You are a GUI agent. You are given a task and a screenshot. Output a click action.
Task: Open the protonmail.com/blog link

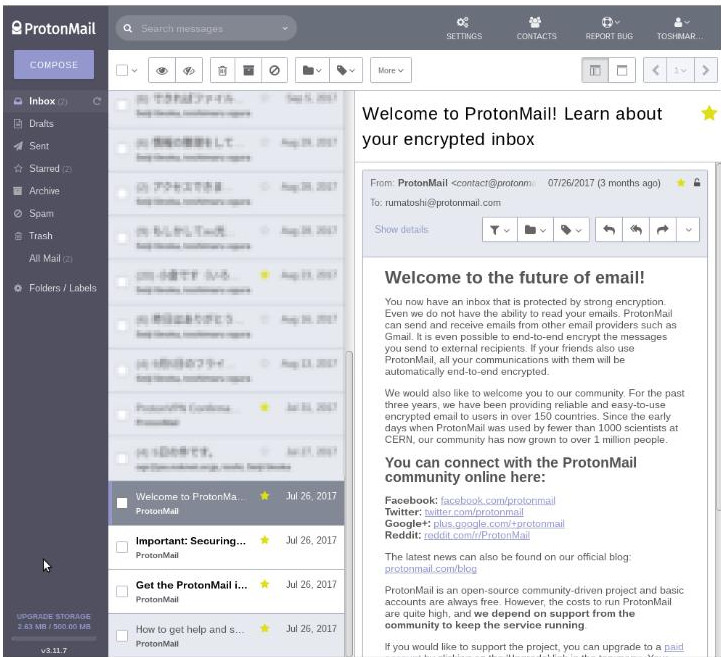[430, 569]
